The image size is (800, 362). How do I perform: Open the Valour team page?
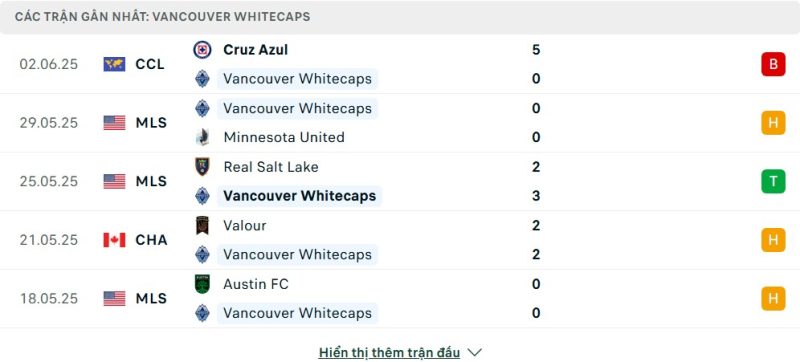[245, 225]
